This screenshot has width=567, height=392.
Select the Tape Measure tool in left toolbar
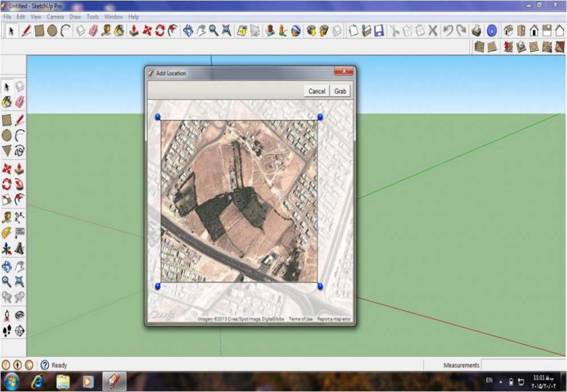tap(7, 218)
